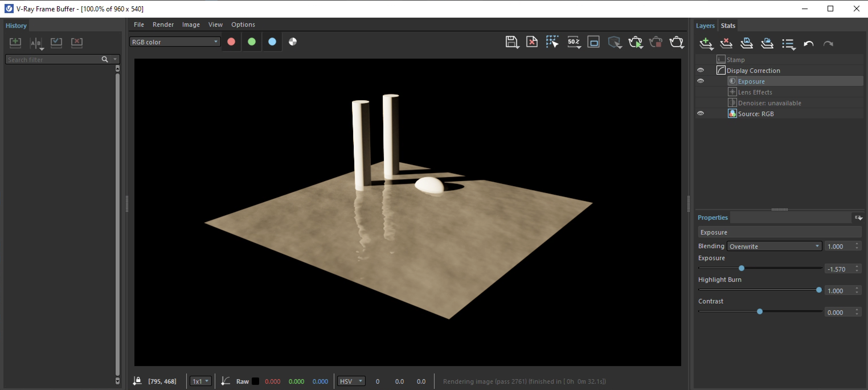Undo the last layer change
Viewport: 868px width, 390px height.
click(x=809, y=44)
